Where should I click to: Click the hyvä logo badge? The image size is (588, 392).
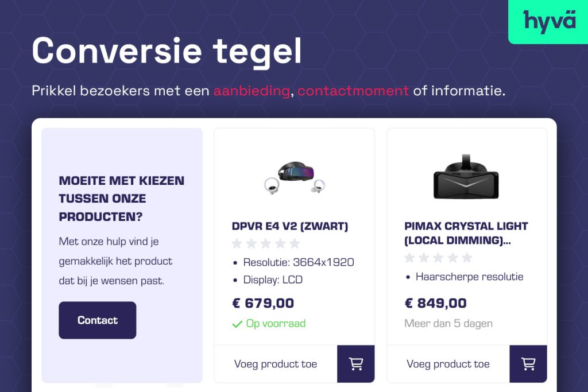tap(549, 21)
